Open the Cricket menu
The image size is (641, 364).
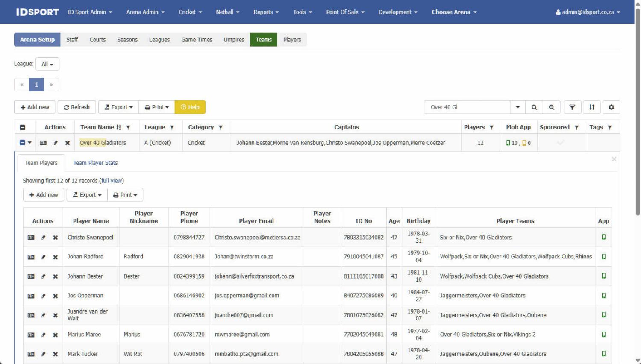190,12
